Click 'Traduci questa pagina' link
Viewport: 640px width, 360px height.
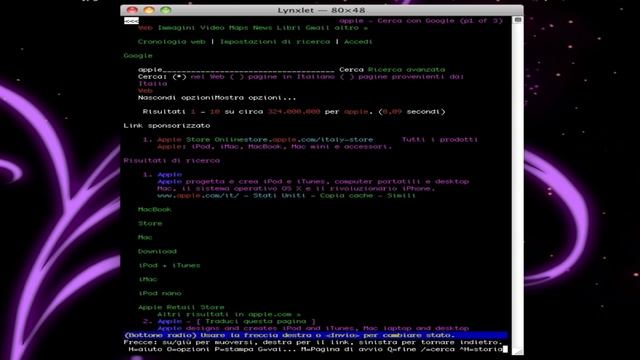click(x=256, y=321)
